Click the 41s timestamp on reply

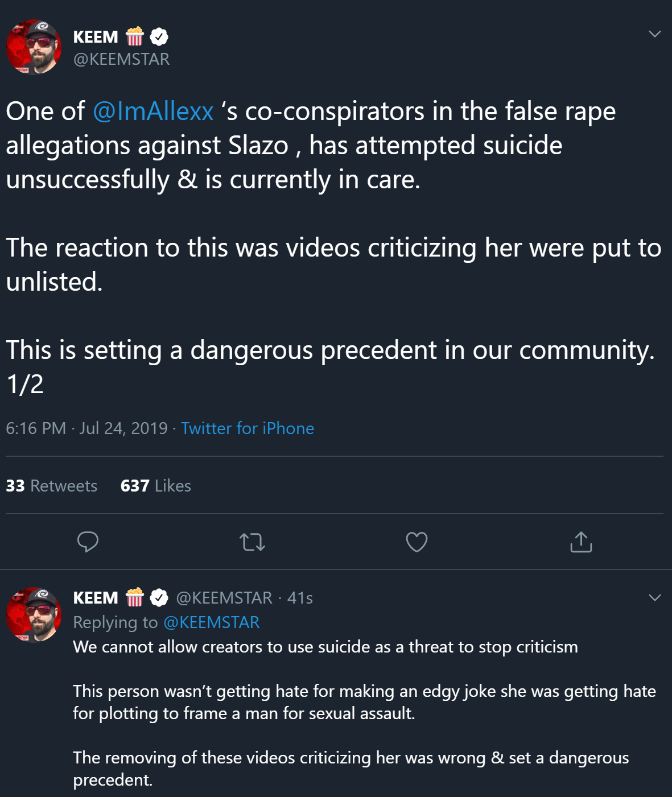pyautogui.click(x=300, y=598)
